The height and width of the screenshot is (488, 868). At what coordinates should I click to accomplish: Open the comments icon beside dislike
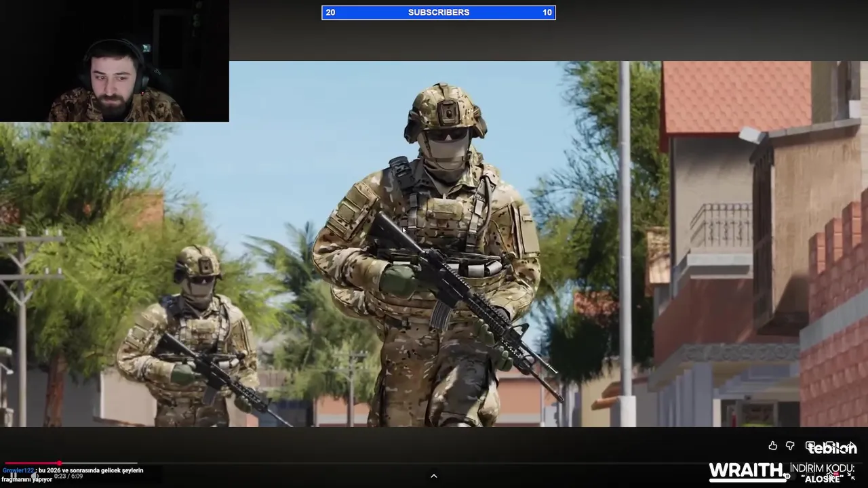810,445
